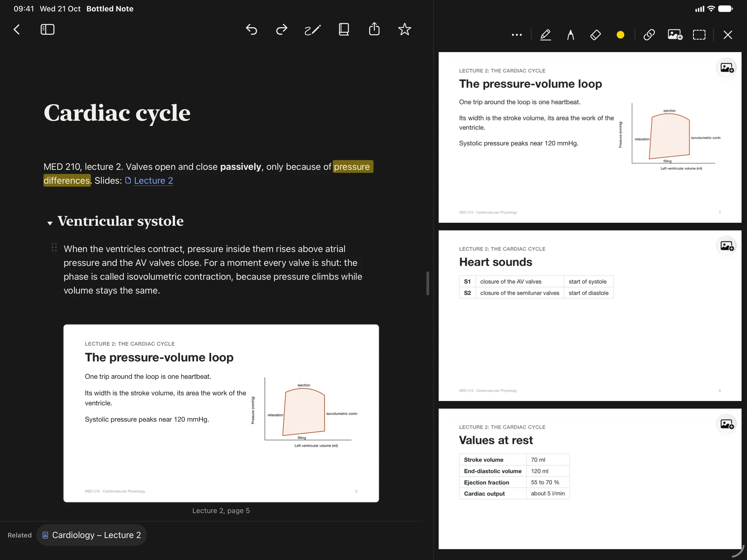
Task: Tap the battery status indicator
Action: click(x=725, y=9)
